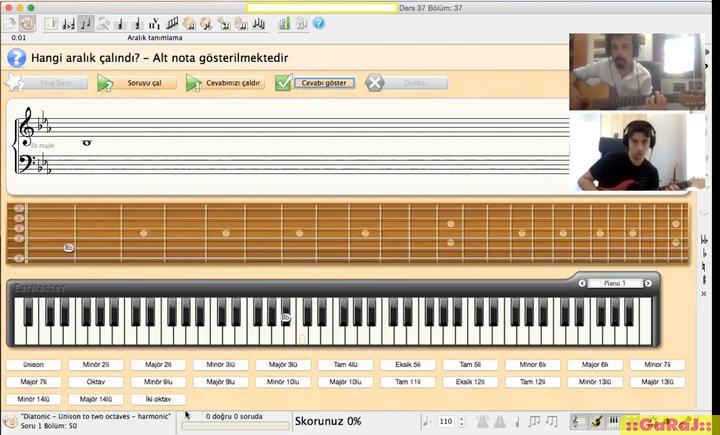Image resolution: width=720 pixels, height=435 pixels.
Task: Click the blue help icon in toolbar
Action: pyautogui.click(x=319, y=22)
